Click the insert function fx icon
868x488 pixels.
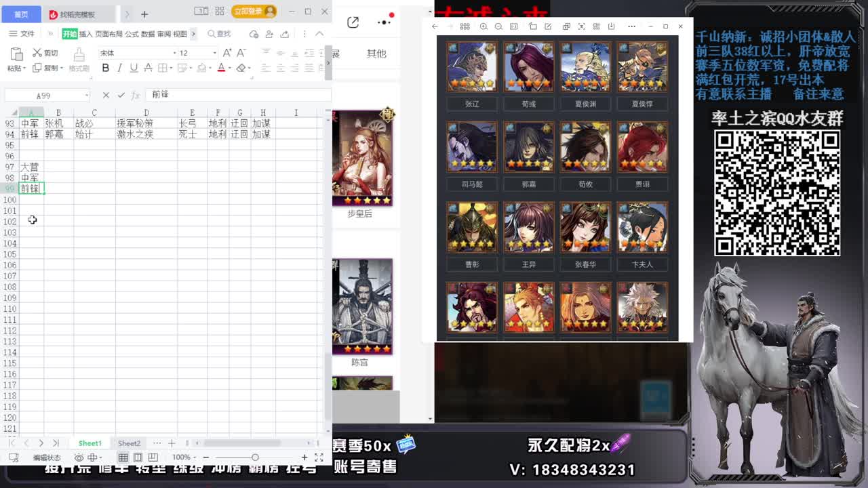136,96
